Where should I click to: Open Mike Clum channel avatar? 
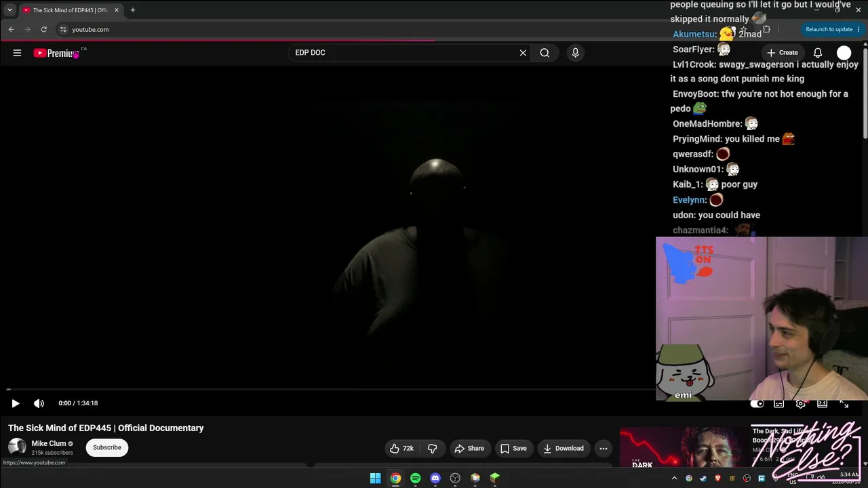(17, 447)
